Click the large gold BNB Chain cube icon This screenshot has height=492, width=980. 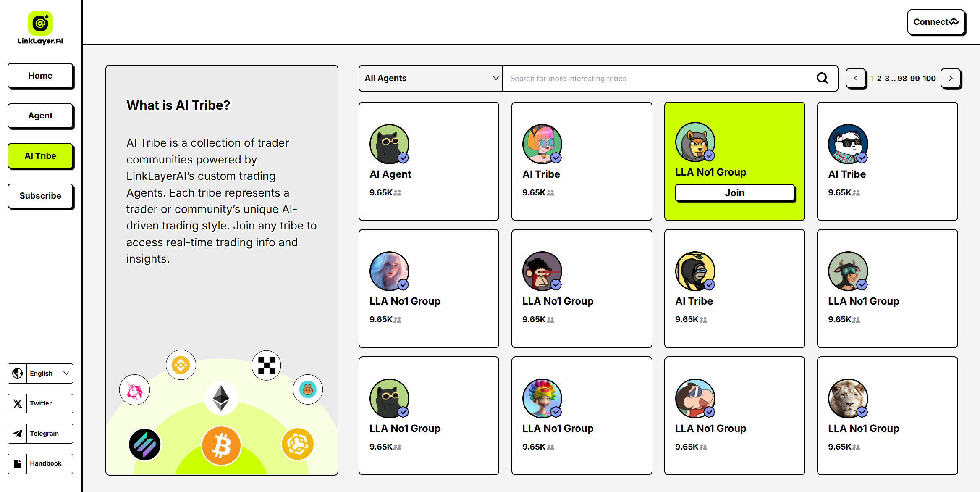click(x=298, y=444)
